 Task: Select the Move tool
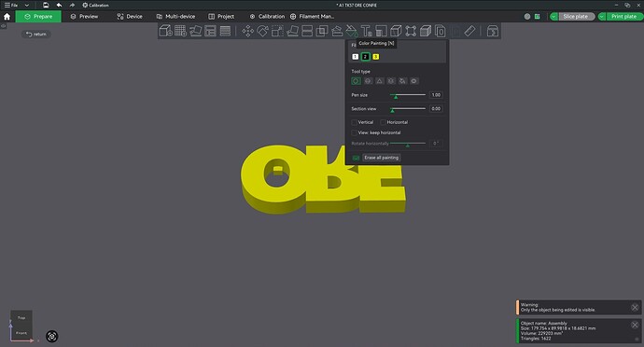(x=247, y=31)
